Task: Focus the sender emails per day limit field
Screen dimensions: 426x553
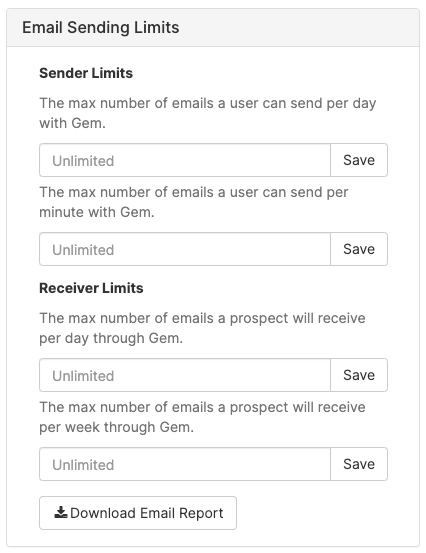Action: tap(185, 160)
